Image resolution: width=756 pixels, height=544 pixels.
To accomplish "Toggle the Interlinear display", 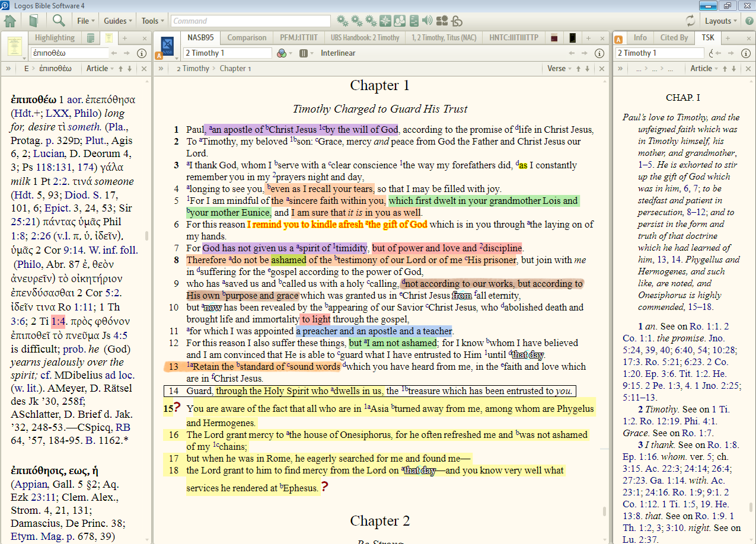I will 338,53.
